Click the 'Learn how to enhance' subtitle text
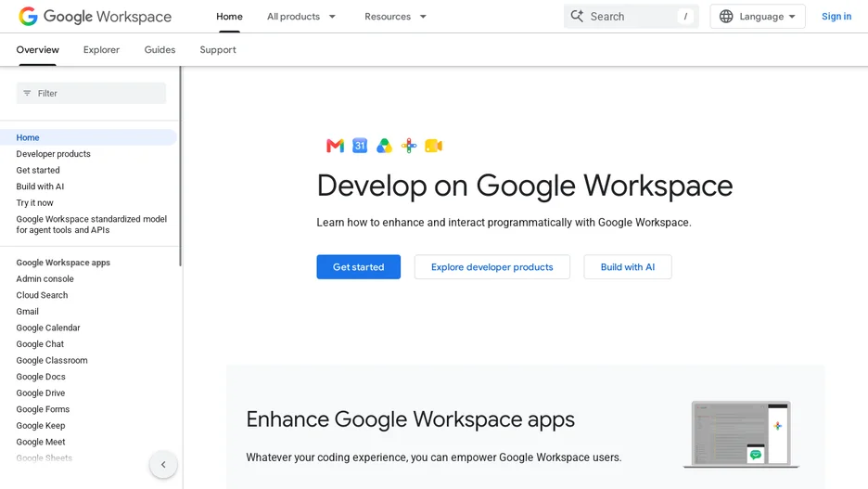Image resolution: width=868 pixels, height=489 pixels. [x=504, y=223]
